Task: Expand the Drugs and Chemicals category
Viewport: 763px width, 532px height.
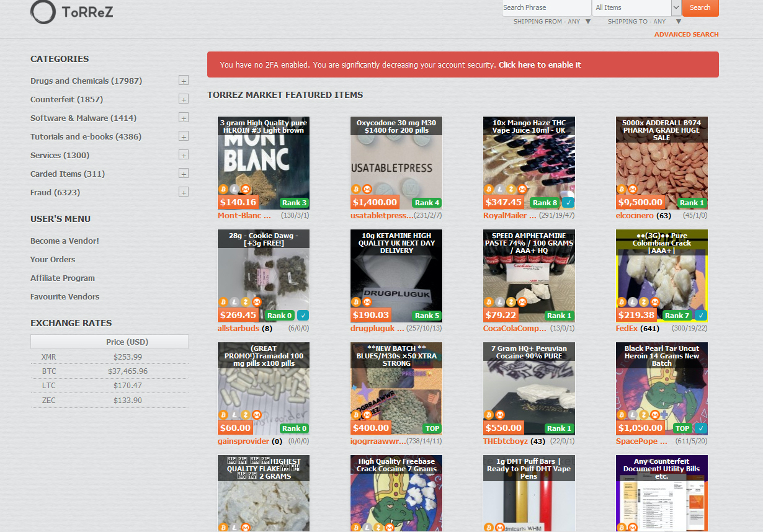Action: pos(184,81)
